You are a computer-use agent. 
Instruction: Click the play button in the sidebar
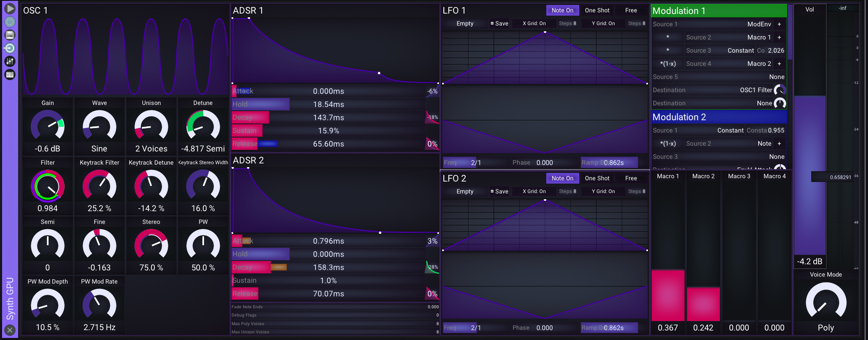tap(10, 8)
